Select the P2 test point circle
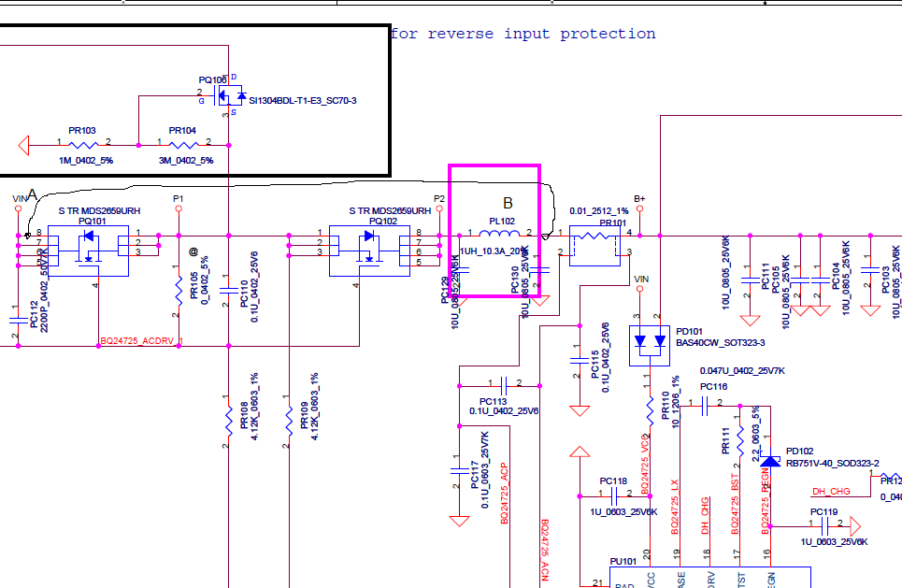 pos(439,208)
